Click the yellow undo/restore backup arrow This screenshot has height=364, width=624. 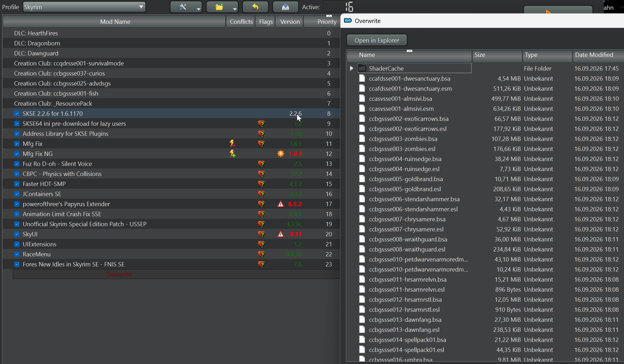pyautogui.click(x=255, y=7)
